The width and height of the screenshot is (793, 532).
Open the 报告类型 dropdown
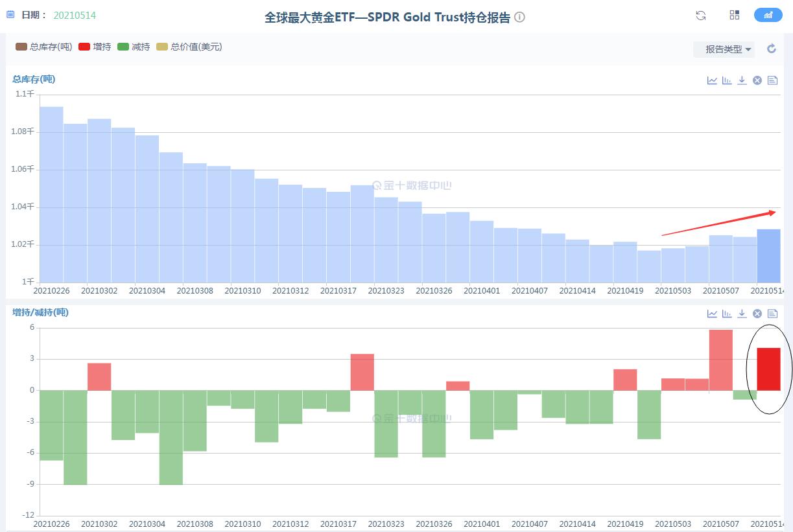pyautogui.click(x=724, y=49)
